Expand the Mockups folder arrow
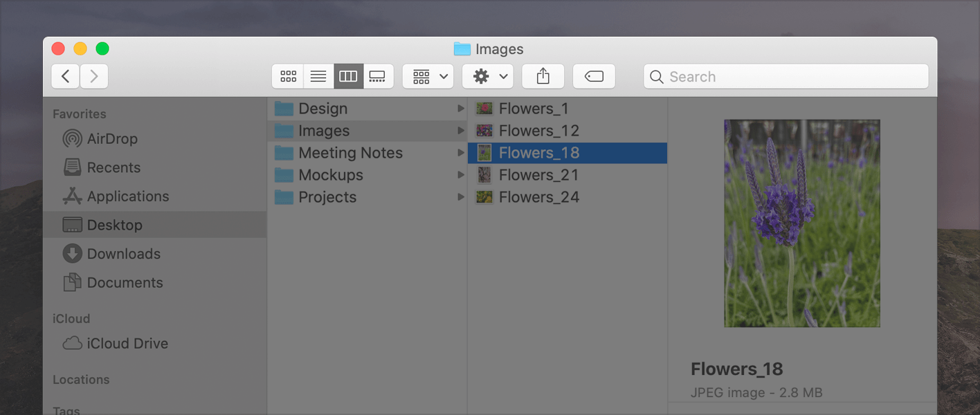This screenshot has width=980, height=415. (x=460, y=175)
